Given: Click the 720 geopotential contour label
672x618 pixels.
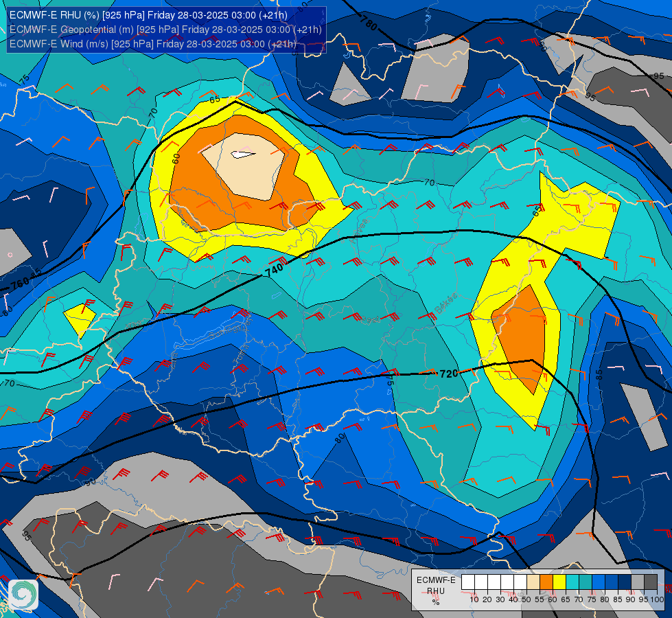Looking at the screenshot, I should tap(449, 374).
